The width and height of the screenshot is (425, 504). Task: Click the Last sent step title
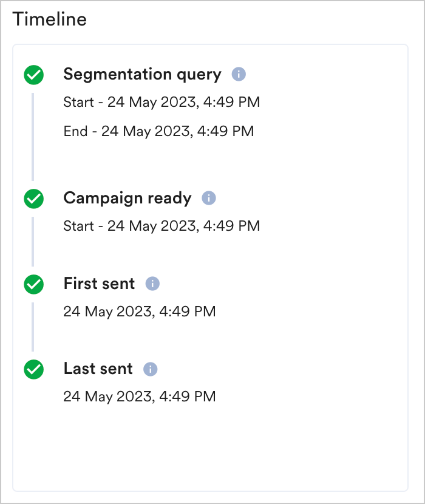[98, 369]
